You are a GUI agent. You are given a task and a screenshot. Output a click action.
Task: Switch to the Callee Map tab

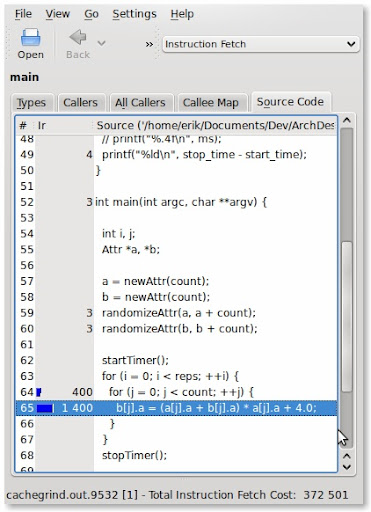(211, 103)
